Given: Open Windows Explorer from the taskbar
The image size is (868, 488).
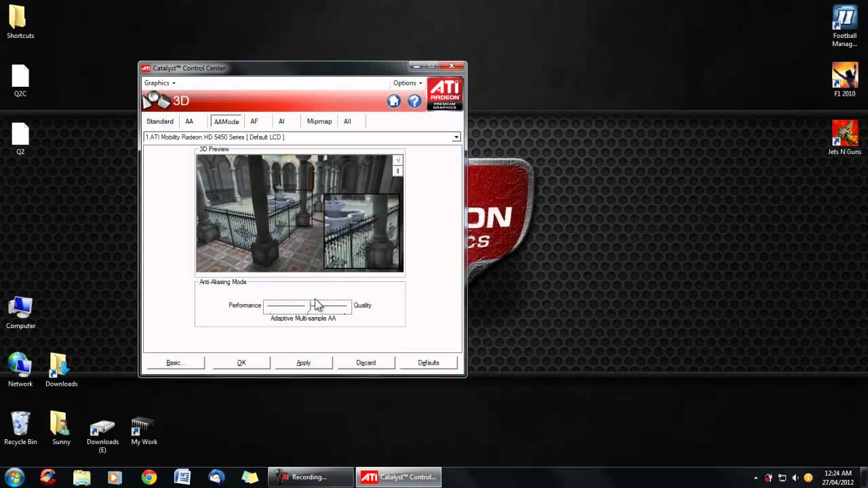Looking at the screenshot, I should pos(81,477).
